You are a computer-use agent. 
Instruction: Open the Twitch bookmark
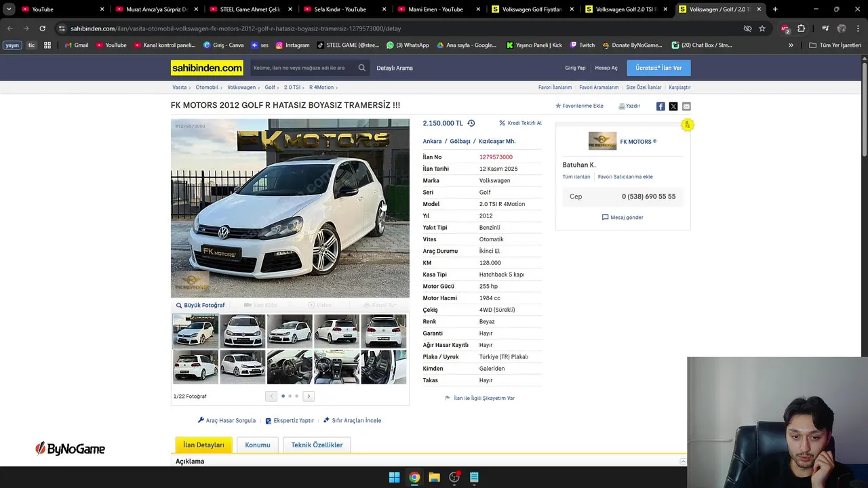coord(583,45)
